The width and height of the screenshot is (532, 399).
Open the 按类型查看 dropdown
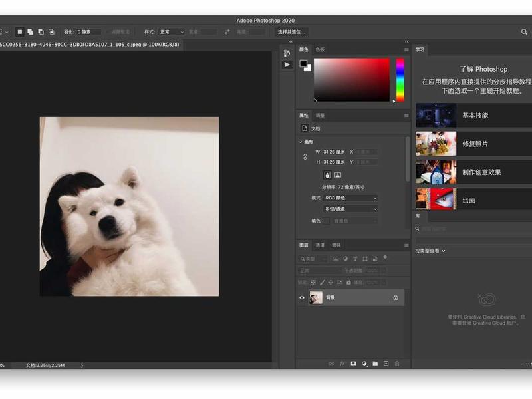[x=430, y=251]
